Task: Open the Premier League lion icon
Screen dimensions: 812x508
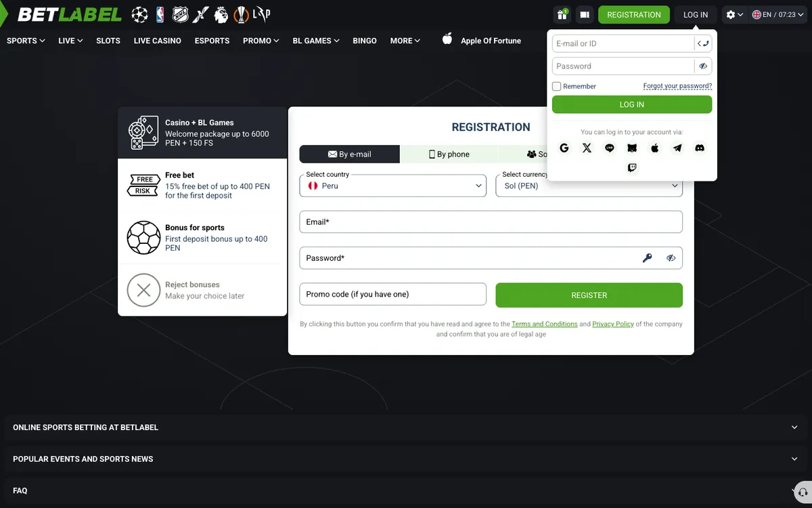Action: (221, 14)
